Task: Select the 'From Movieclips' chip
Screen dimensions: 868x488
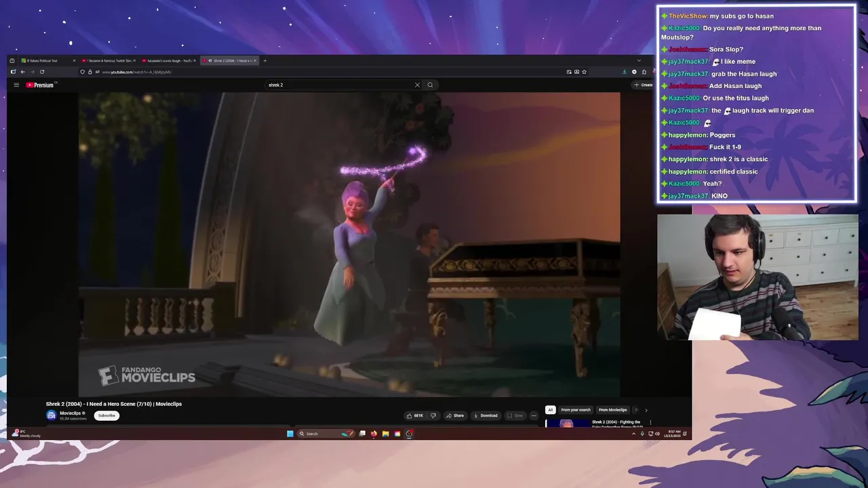Action: [612, 409]
